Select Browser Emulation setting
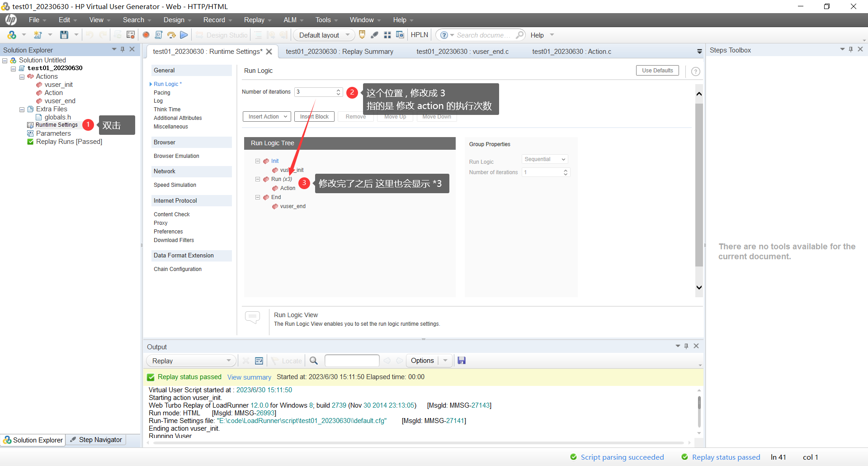 coord(176,156)
